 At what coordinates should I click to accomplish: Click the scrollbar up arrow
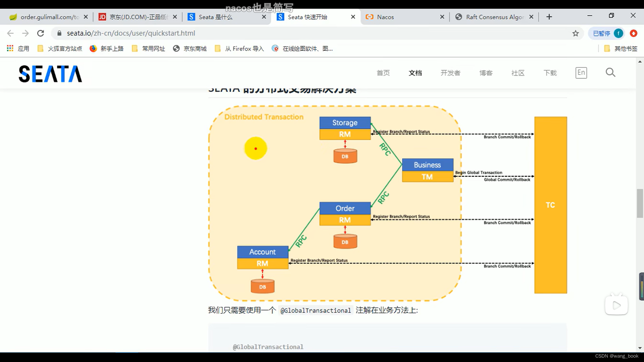[x=640, y=62]
